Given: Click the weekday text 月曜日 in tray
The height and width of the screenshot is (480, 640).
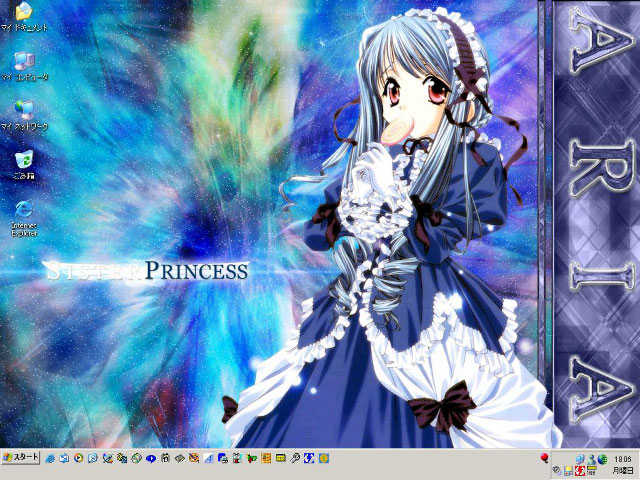Looking at the screenshot, I should click(x=625, y=470).
